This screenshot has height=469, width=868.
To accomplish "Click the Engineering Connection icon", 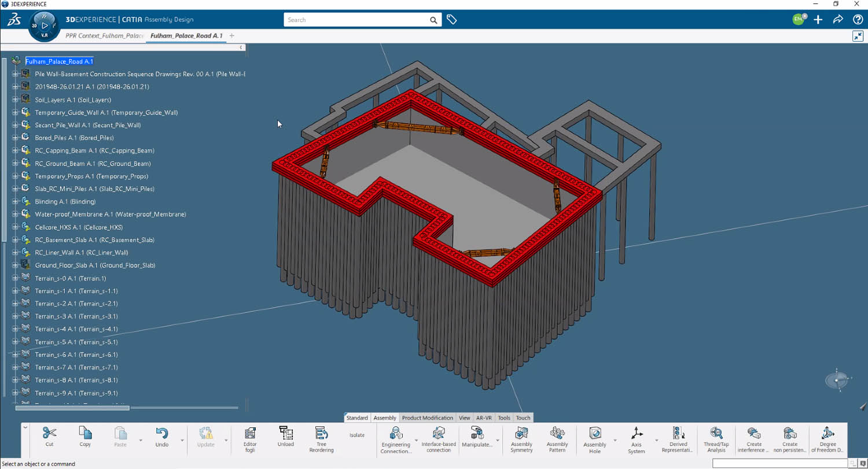I will [x=396, y=434].
